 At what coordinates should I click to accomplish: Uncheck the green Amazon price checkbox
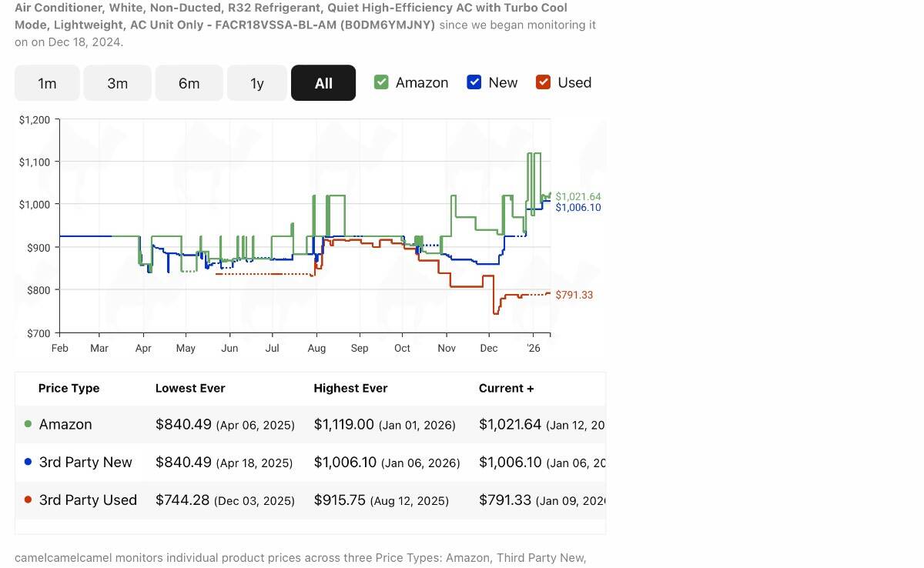pos(381,82)
